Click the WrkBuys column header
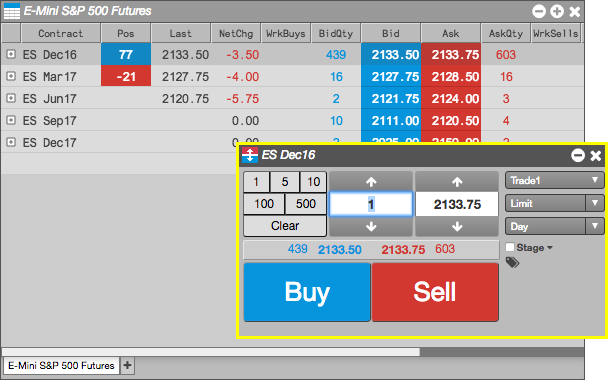 pos(286,34)
